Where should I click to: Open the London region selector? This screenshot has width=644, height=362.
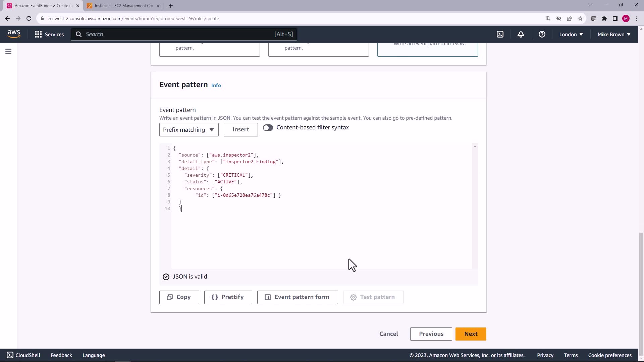click(571, 34)
